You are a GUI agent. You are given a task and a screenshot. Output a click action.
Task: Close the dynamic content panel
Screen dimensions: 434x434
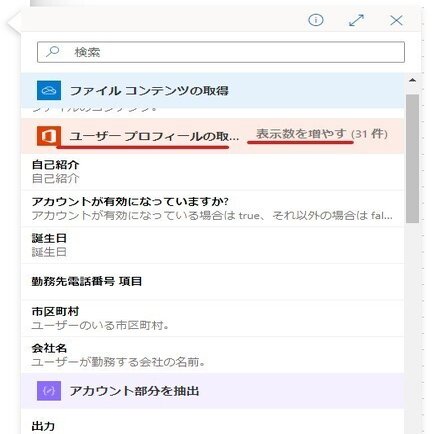point(396,20)
